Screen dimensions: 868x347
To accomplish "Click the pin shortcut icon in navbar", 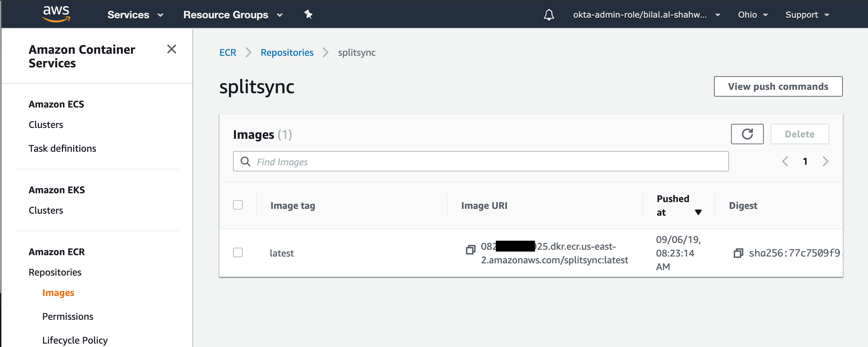I will tap(308, 14).
